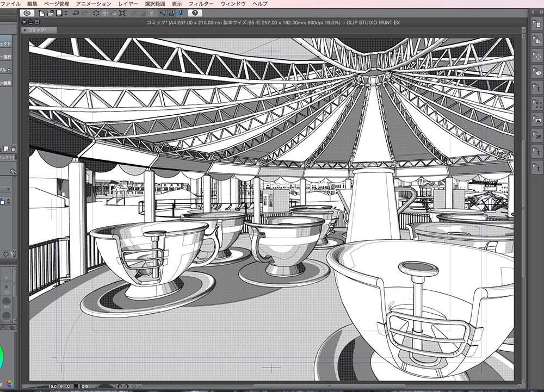The width and height of the screenshot is (544, 392).
Task: Click the Open file folder icon
Action: (50, 13)
